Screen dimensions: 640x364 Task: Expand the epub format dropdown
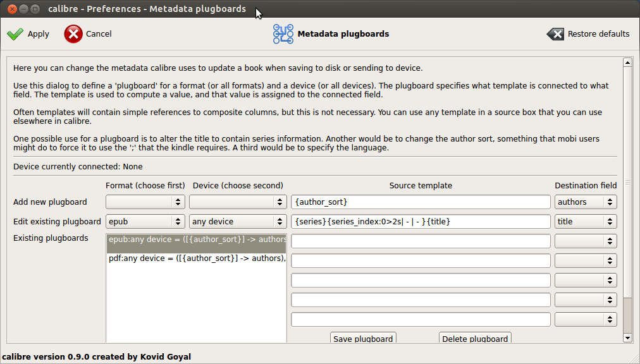[x=145, y=222]
